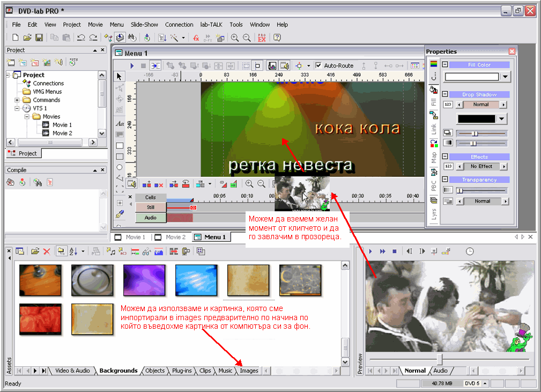Image resolution: width=541 pixels, height=392 pixels.
Task: Open folder icon in Assets toolbar
Action: click(x=35, y=252)
